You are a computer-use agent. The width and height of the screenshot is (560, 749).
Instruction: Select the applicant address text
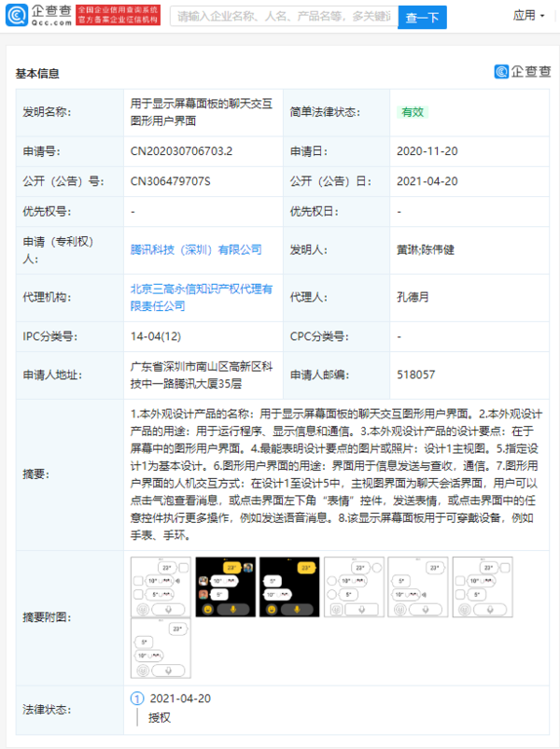click(202, 375)
